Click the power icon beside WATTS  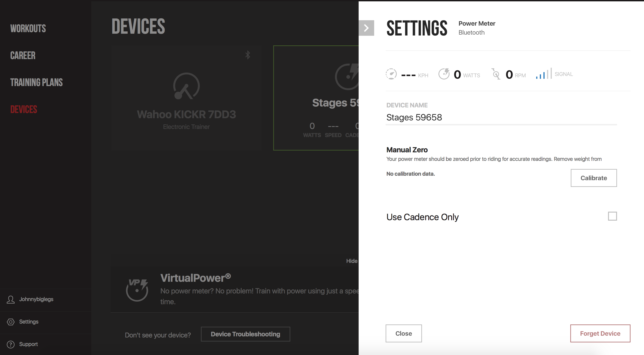pos(444,74)
